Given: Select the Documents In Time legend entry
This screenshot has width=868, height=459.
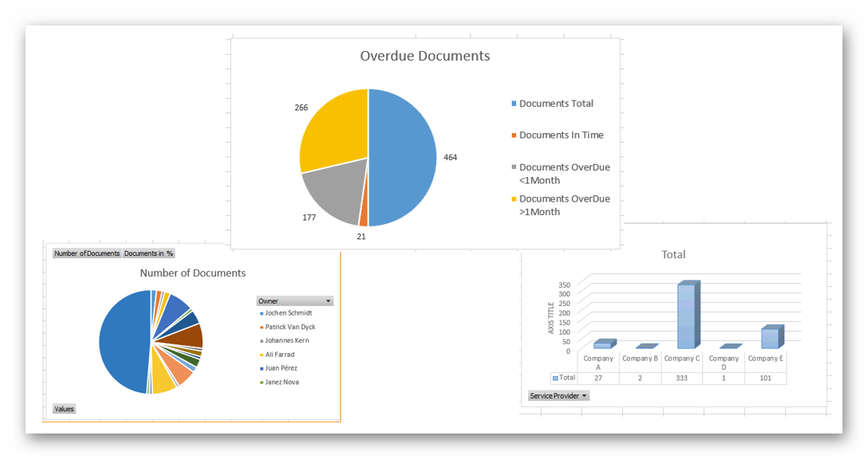Looking at the screenshot, I should [x=561, y=135].
